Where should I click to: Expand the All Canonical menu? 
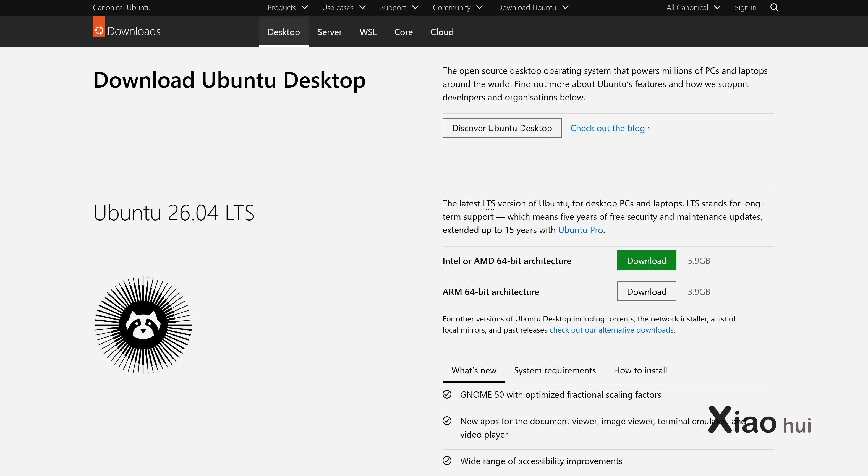pos(693,7)
